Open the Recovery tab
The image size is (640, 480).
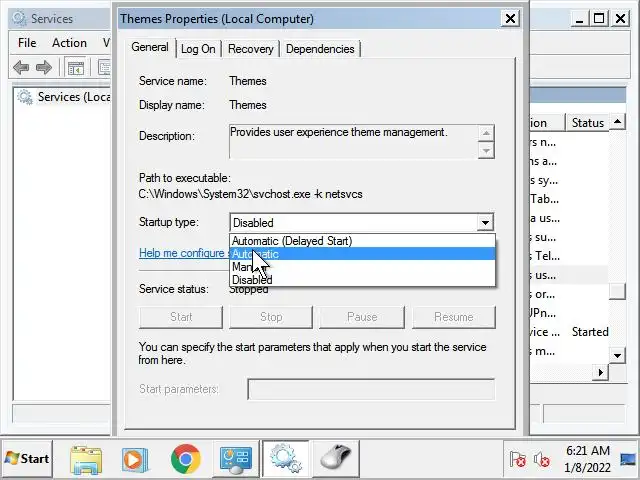pyautogui.click(x=251, y=49)
